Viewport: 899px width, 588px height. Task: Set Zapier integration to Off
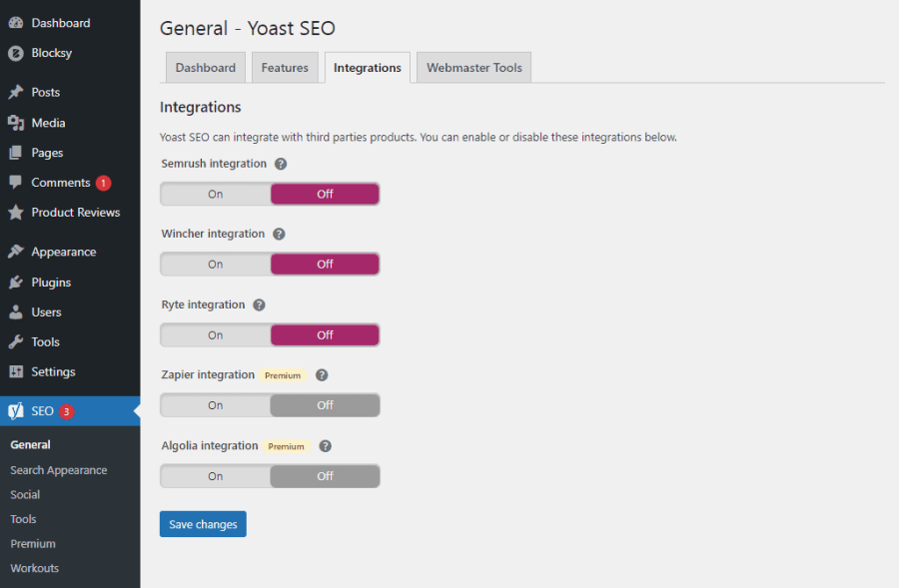(325, 405)
